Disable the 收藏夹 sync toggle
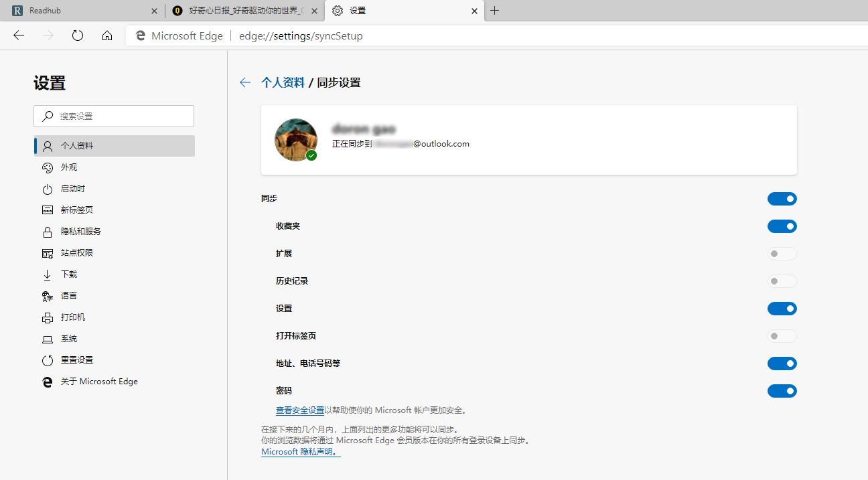The height and width of the screenshot is (480, 868). coord(782,226)
